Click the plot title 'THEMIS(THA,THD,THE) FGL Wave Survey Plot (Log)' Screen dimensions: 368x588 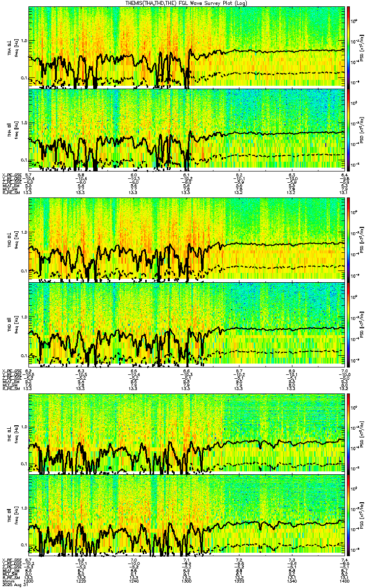click(x=187, y=2)
